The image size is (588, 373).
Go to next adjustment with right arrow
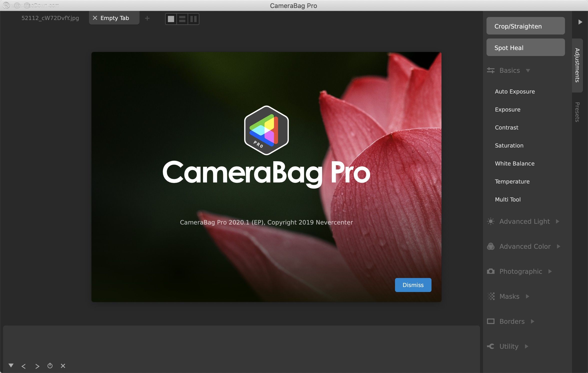(37, 366)
